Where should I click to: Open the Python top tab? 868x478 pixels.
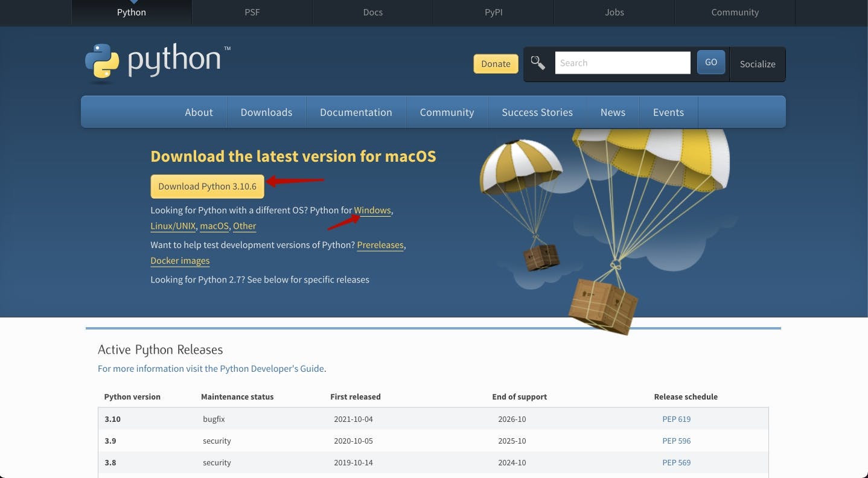coord(132,12)
